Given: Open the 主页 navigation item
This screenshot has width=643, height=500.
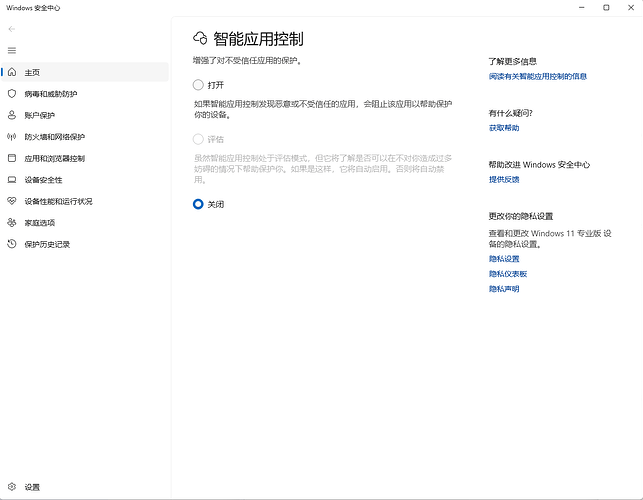Looking at the screenshot, I should 84,72.
